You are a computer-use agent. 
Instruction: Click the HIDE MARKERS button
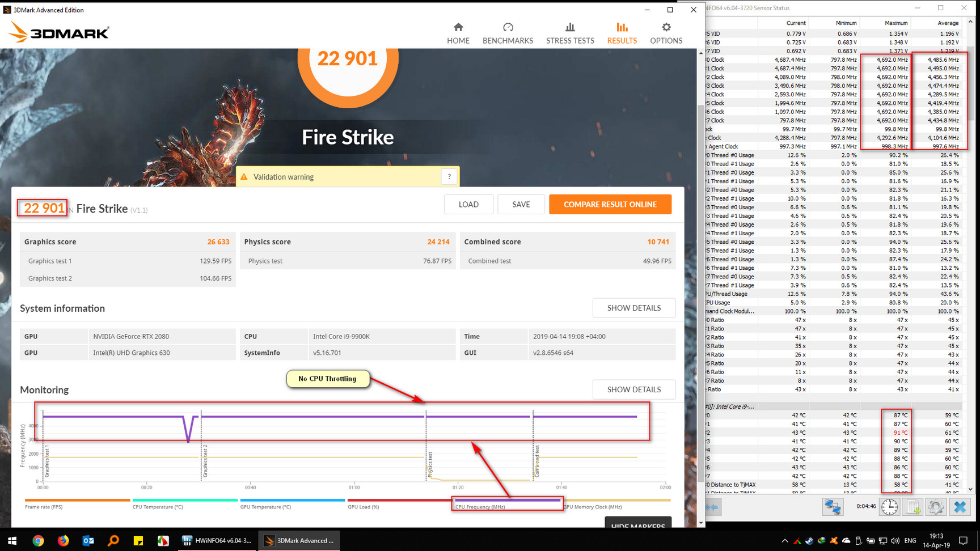point(638,523)
